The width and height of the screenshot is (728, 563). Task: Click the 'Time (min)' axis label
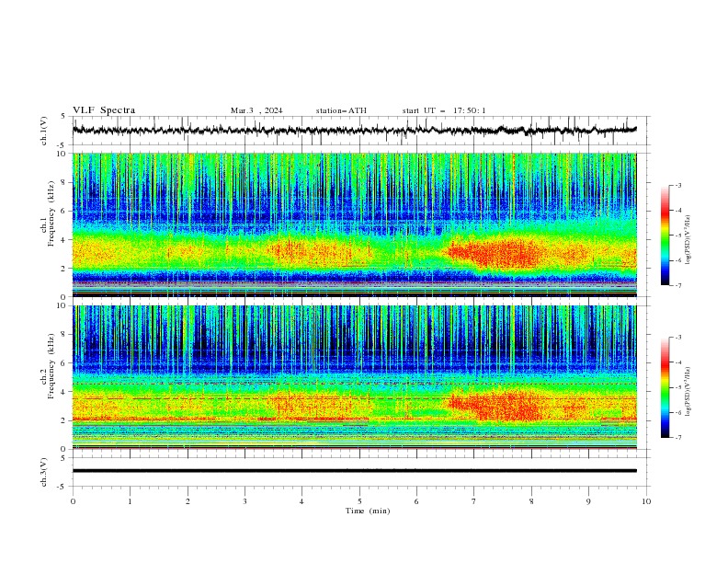click(x=368, y=511)
